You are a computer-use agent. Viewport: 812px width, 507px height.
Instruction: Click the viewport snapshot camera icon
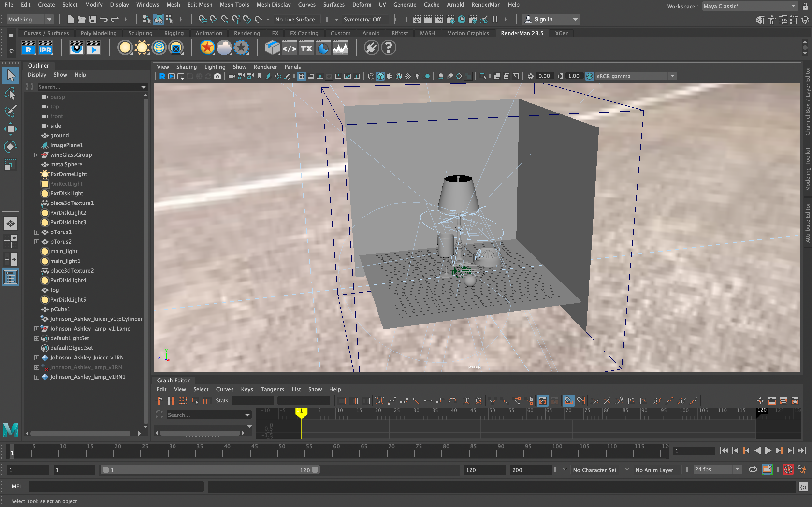(x=217, y=77)
